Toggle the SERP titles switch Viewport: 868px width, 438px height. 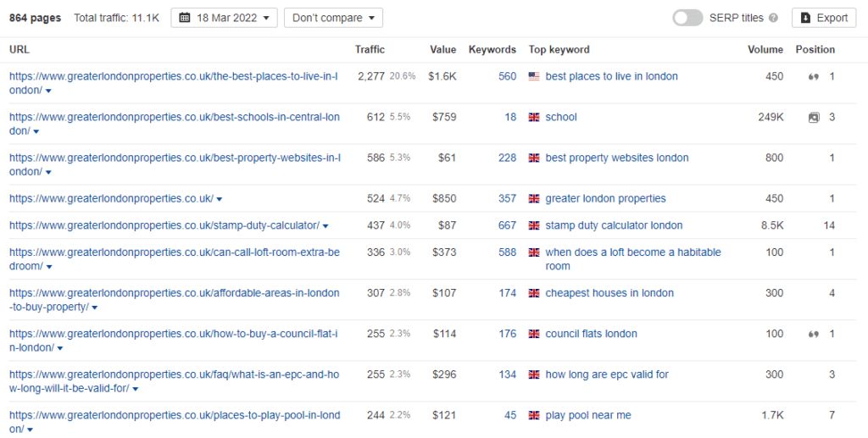pyautogui.click(x=687, y=18)
